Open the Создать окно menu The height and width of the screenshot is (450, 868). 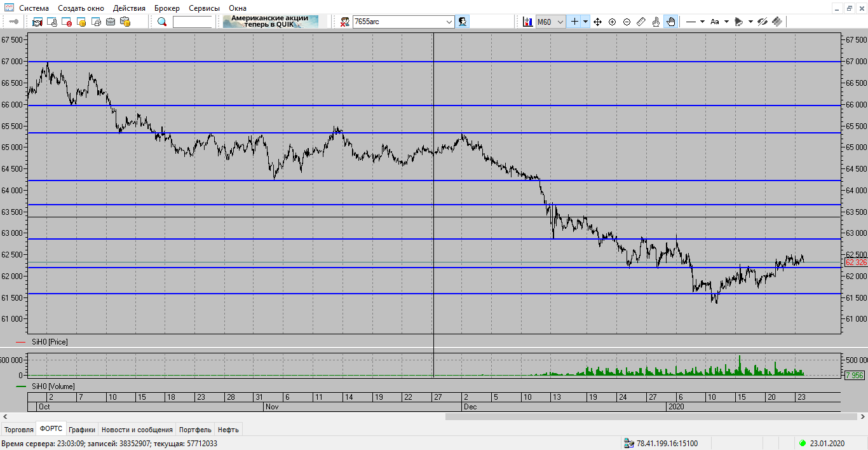point(81,8)
